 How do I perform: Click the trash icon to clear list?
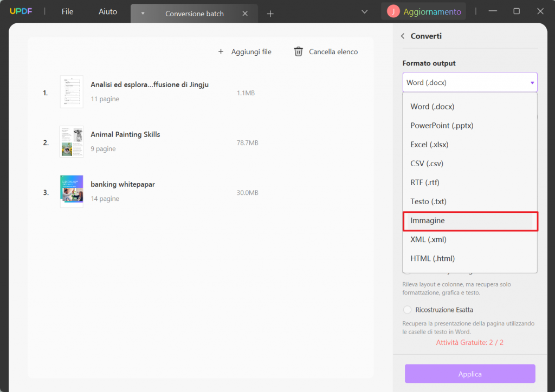point(298,51)
